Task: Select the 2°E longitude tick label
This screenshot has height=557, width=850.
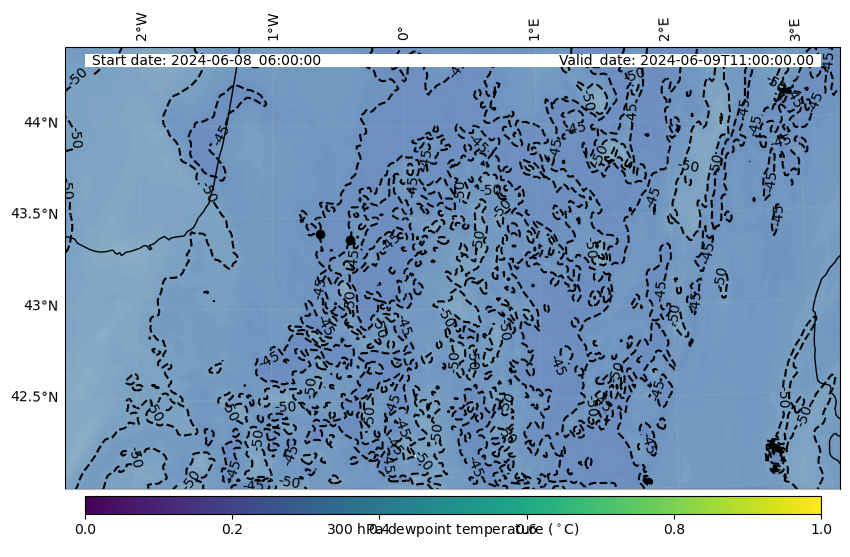Action: [664, 28]
